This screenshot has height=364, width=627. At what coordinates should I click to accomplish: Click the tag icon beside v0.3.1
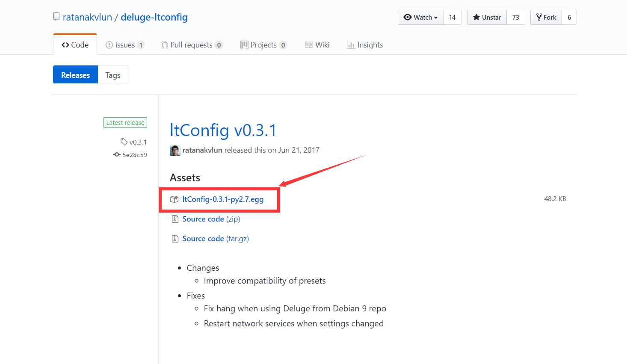(x=124, y=142)
